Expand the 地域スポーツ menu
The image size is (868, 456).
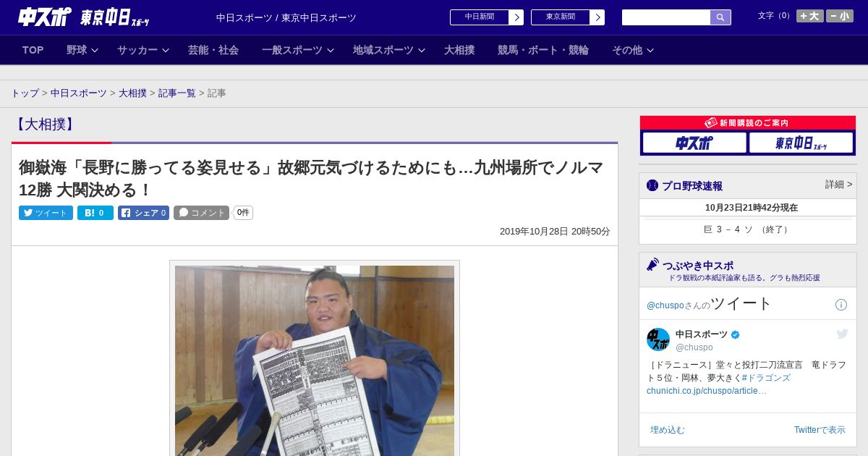pos(389,50)
